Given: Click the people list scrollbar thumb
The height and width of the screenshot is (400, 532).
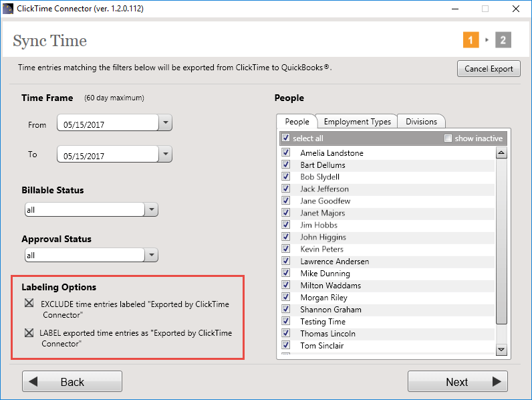Looking at the screenshot, I should pyautogui.click(x=501, y=241).
